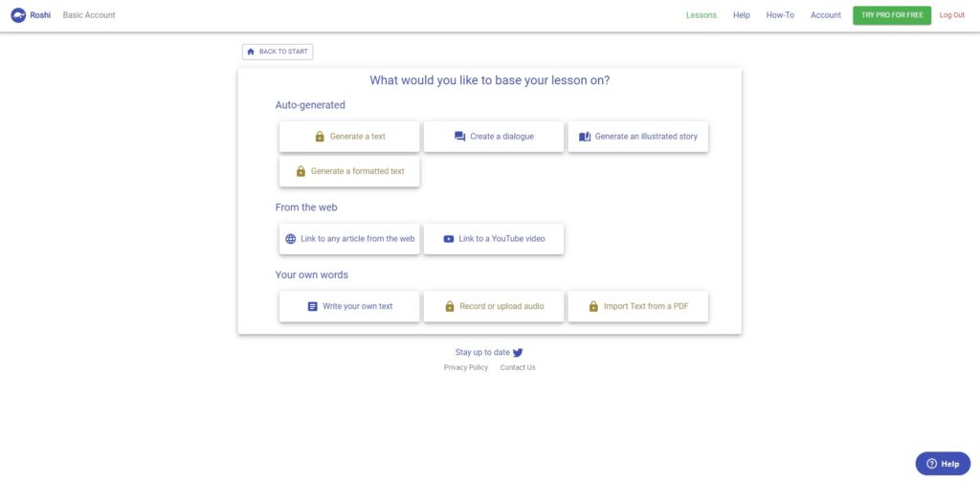980x482 pixels.
Task: Click the Roshi logo icon
Action: click(x=18, y=15)
